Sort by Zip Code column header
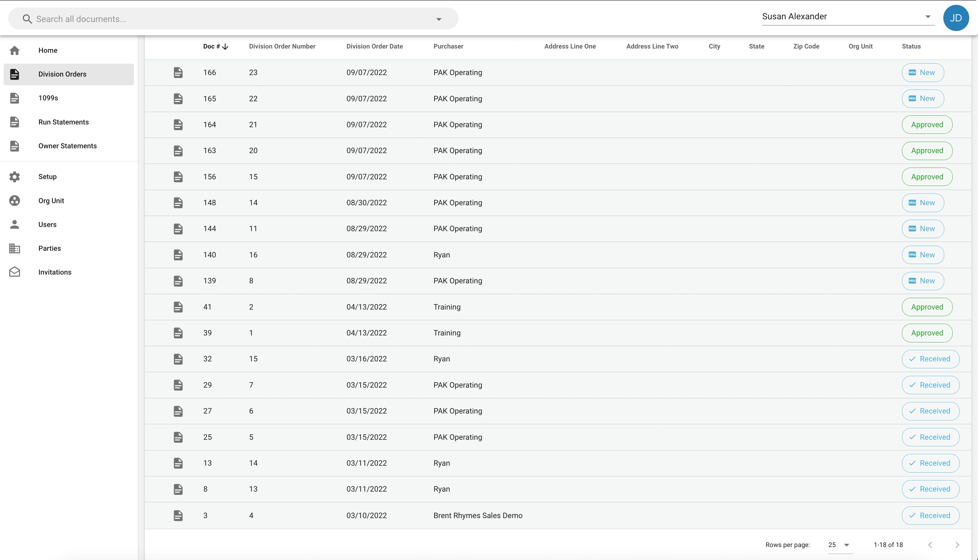Image resolution: width=978 pixels, height=560 pixels. (x=806, y=46)
